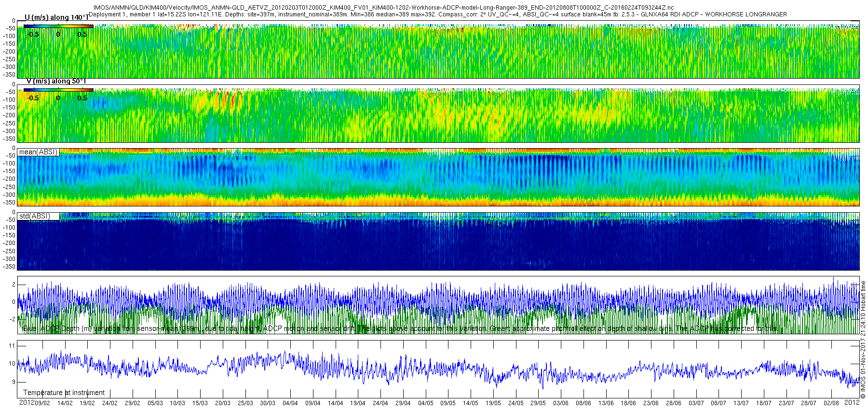
Task: Click the '10/03' date tick label
Action: coord(177,403)
